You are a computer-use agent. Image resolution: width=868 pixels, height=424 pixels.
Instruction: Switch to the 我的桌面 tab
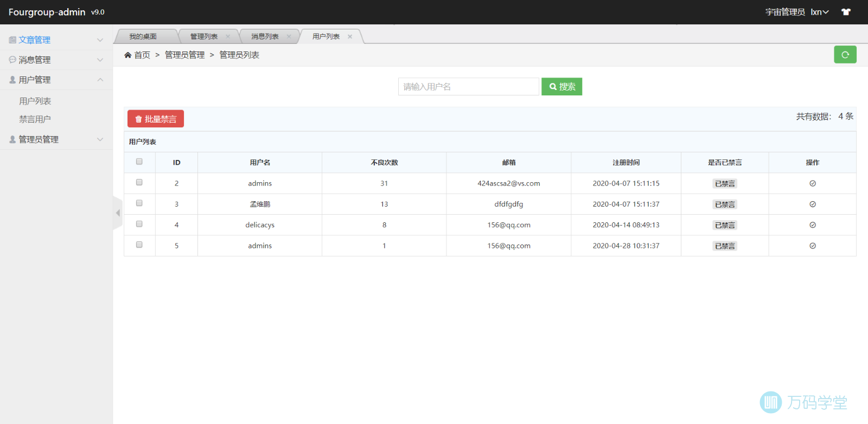pyautogui.click(x=143, y=36)
